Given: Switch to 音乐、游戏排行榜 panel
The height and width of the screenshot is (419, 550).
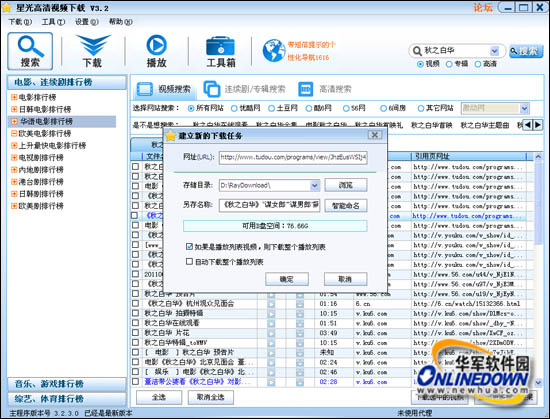Looking at the screenshot, I should click(x=67, y=384).
